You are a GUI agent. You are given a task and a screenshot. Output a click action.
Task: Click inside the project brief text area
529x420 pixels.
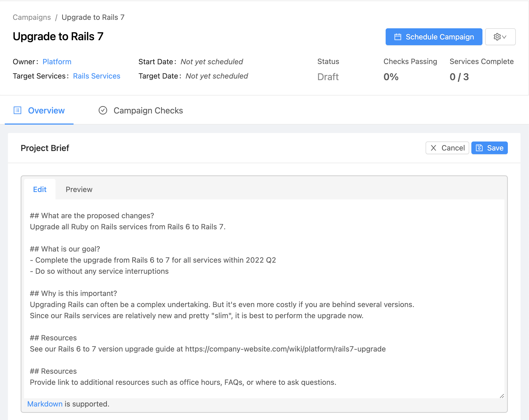[264, 299]
